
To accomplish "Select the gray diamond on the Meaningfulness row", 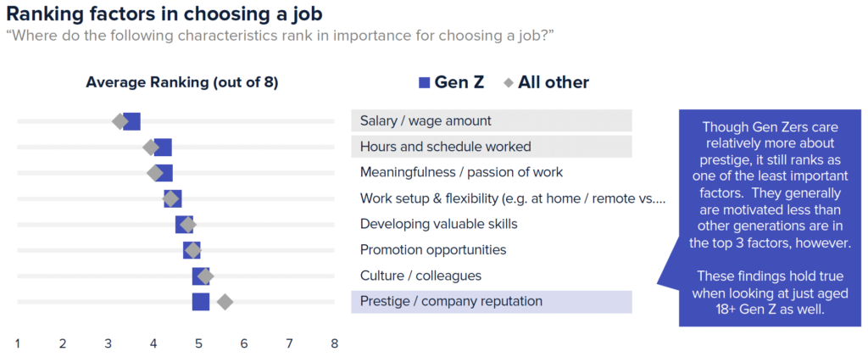I will (154, 173).
